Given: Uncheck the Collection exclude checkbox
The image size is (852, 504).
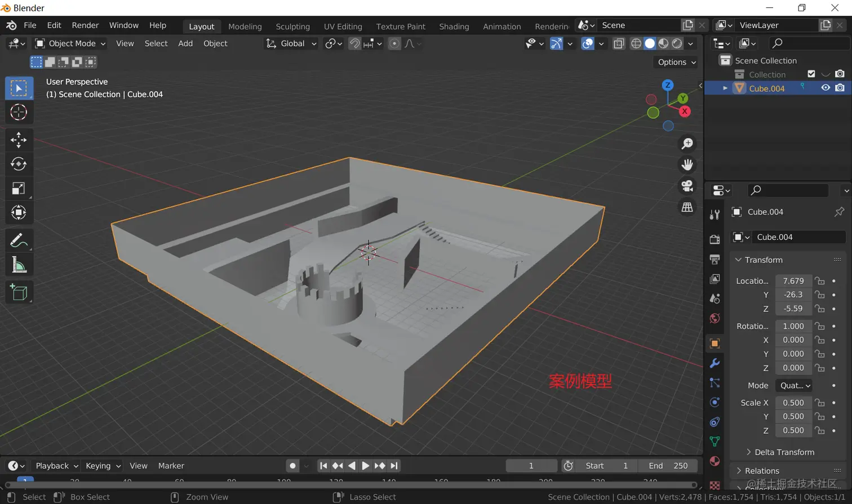Looking at the screenshot, I should [811, 74].
